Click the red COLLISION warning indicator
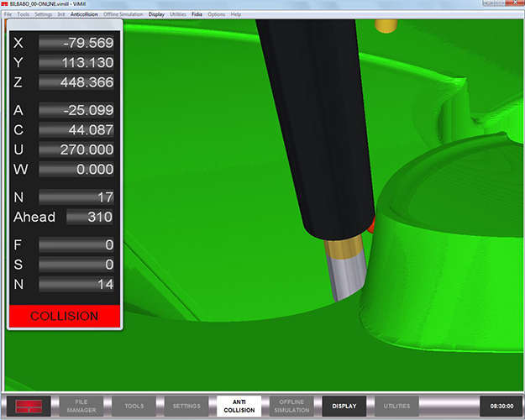This screenshot has height=420, width=525. 65,317
